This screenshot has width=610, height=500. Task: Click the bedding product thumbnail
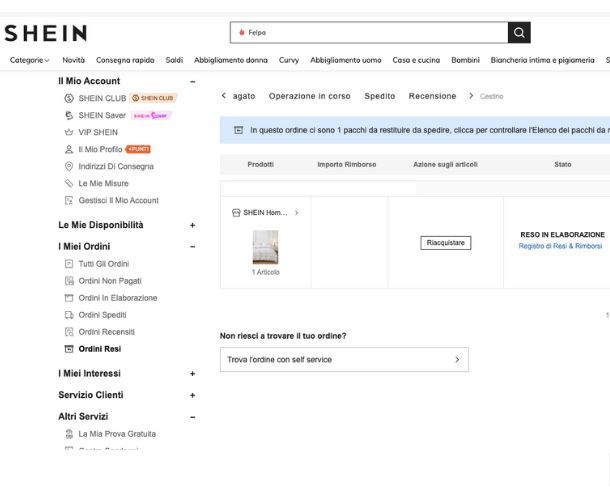coord(265,247)
